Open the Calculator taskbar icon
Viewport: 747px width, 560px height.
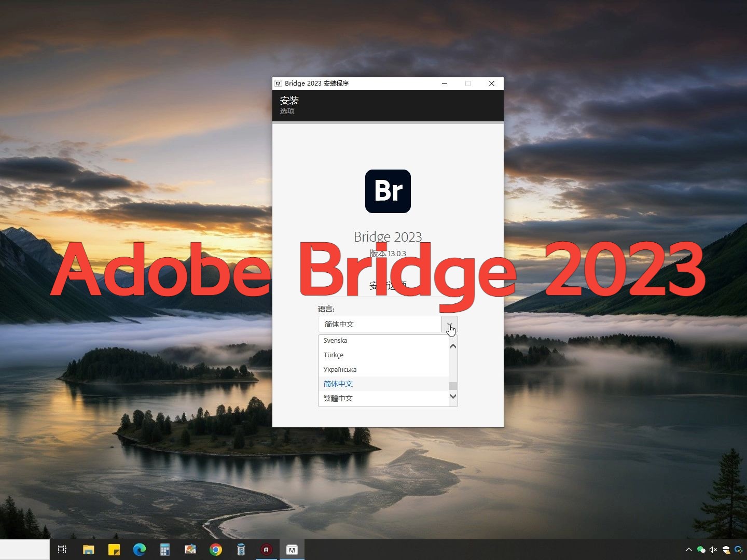pyautogui.click(x=165, y=550)
